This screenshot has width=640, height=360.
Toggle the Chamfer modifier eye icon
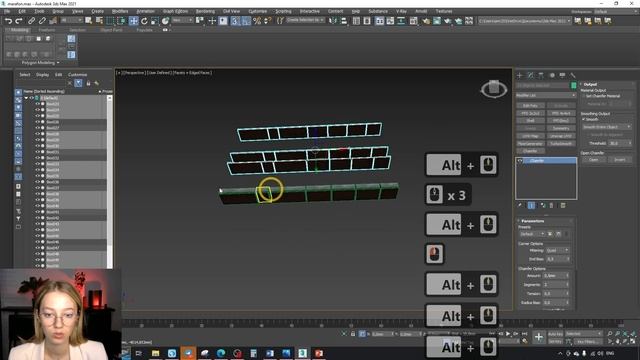coord(520,161)
